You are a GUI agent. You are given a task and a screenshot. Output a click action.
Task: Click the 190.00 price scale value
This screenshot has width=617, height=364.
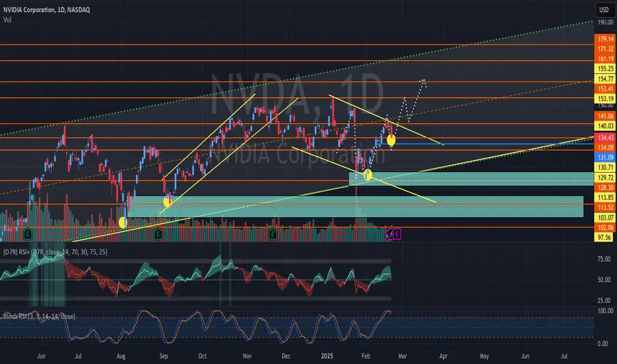tap(605, 23)
